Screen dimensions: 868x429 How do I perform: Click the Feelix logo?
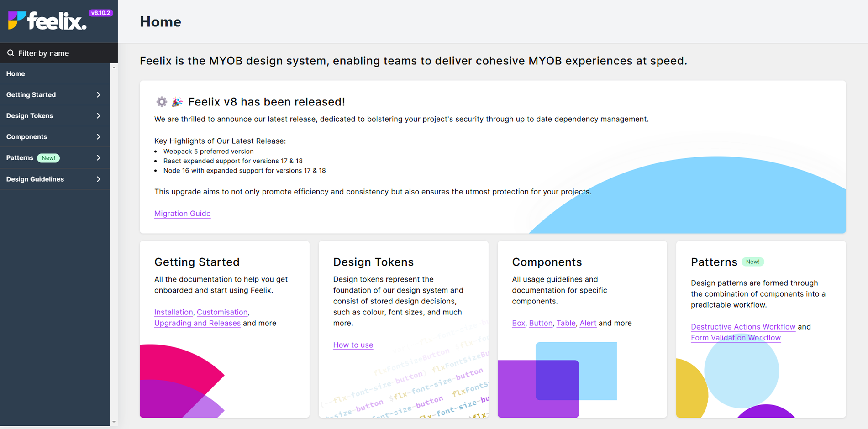pos(47,21)
